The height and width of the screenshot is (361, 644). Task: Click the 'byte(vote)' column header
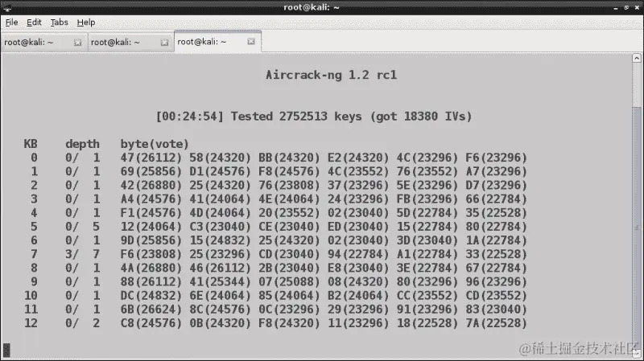pos(155,145)
